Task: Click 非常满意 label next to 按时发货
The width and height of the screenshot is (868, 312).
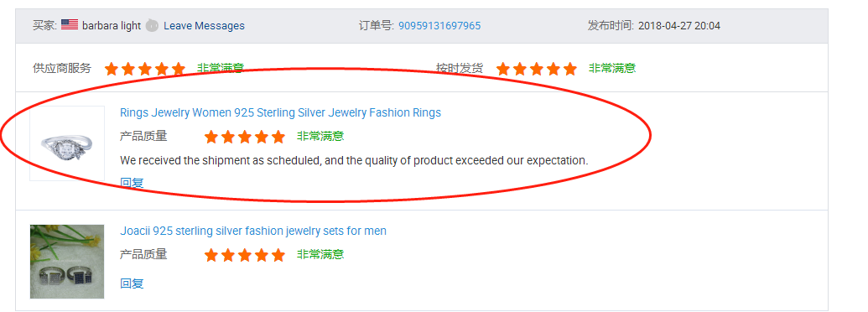Action: click(612, 68)
